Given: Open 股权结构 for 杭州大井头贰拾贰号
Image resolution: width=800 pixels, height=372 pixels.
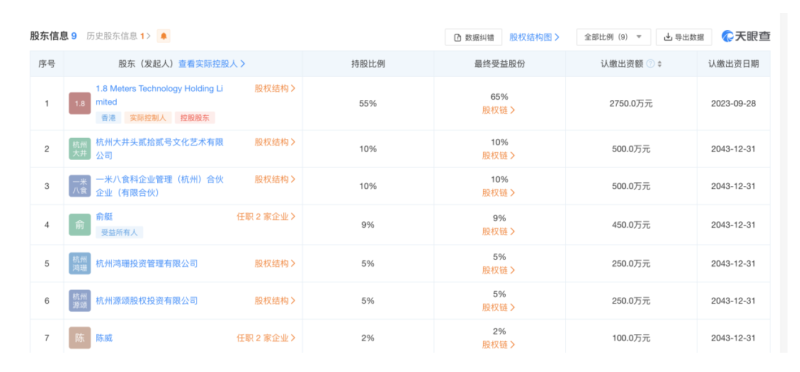Looking at the screenshot, I should point(275,142).
